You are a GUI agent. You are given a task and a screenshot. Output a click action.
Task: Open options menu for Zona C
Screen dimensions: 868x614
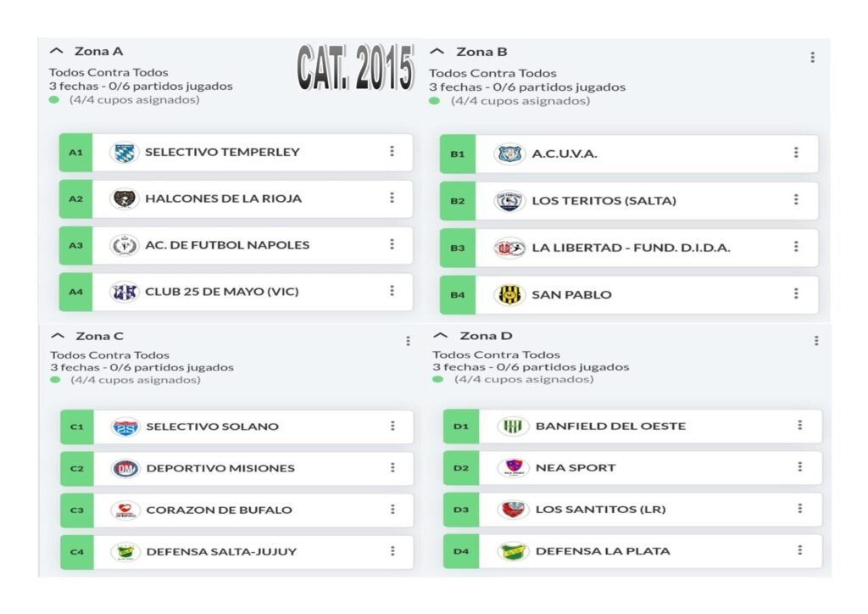pyautogui.click(x=408, y=341)
